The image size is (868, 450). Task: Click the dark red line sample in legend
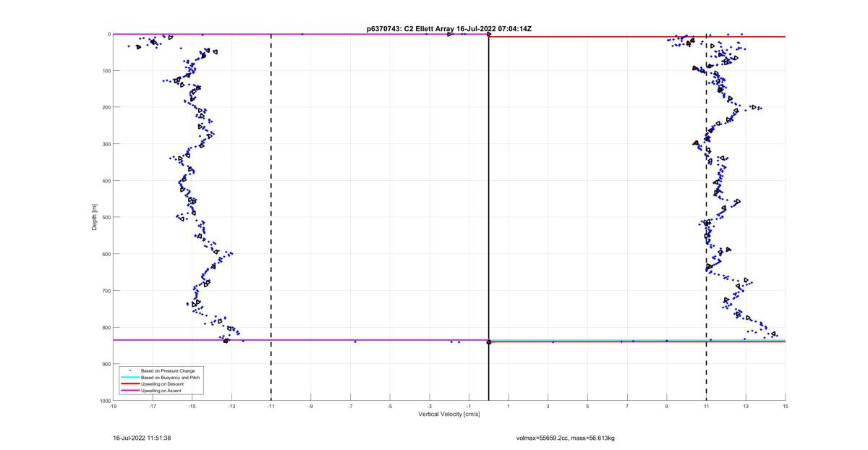point(129,384)
